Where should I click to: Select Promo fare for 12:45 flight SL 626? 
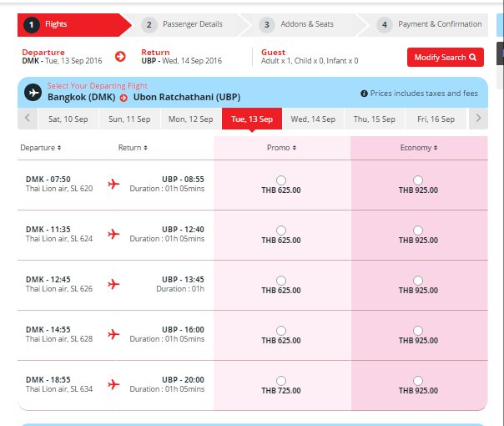(x=281, y=281)
